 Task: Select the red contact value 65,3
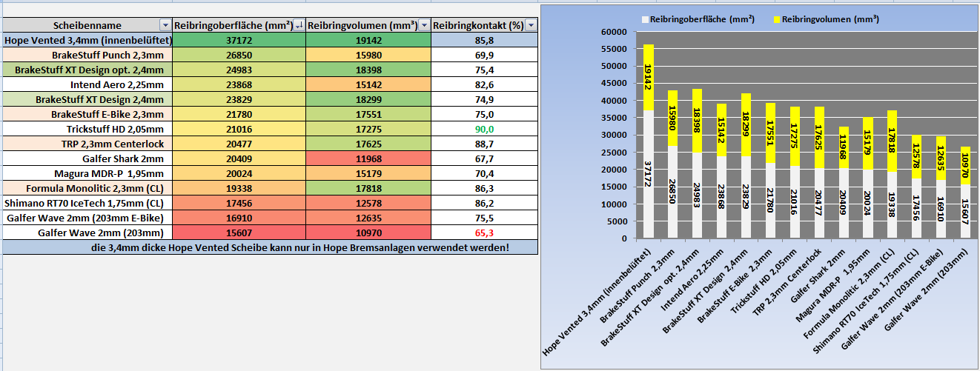coord(485,232)
